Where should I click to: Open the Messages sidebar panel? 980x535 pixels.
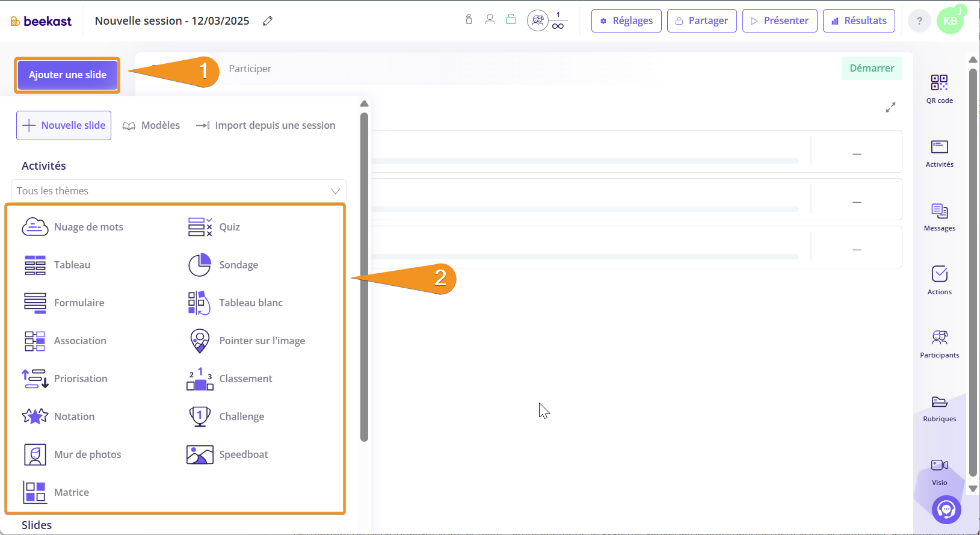pos(939,217)
